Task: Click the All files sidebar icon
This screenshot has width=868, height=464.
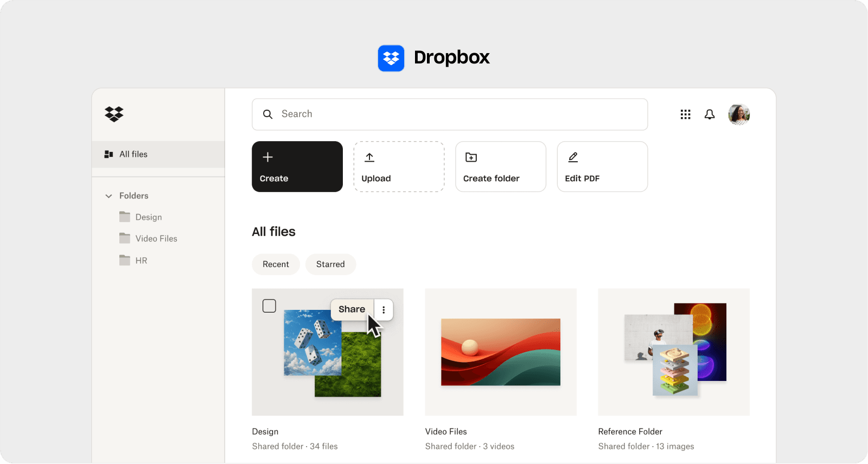Action: (108, 154)
